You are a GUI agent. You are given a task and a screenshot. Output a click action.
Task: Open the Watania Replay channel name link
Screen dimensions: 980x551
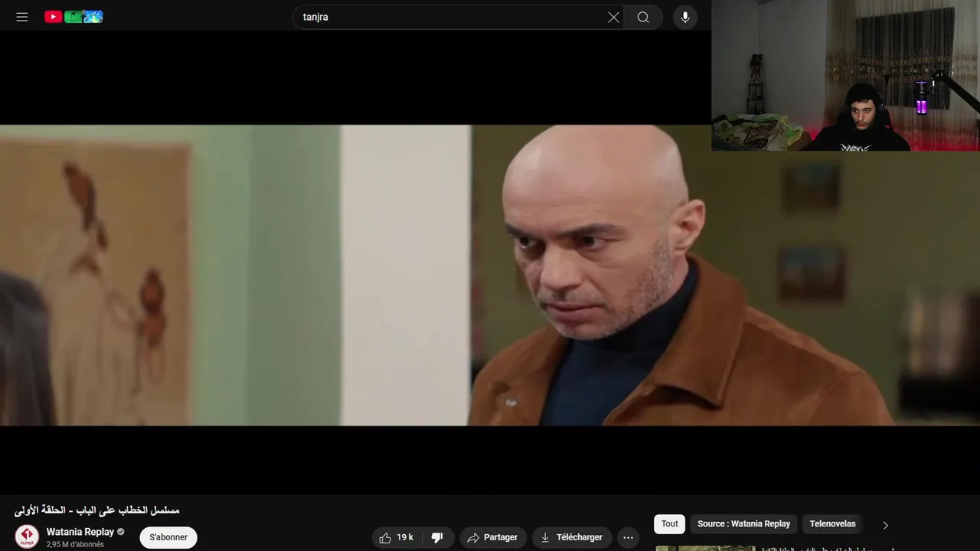pyautogui.click(x=80, y=532)
